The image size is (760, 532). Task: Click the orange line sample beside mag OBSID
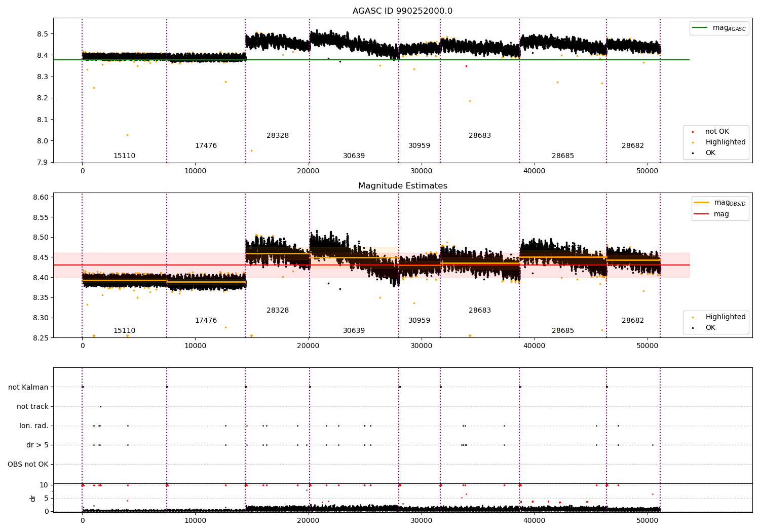pyautogui.click(x=702, y=203)
